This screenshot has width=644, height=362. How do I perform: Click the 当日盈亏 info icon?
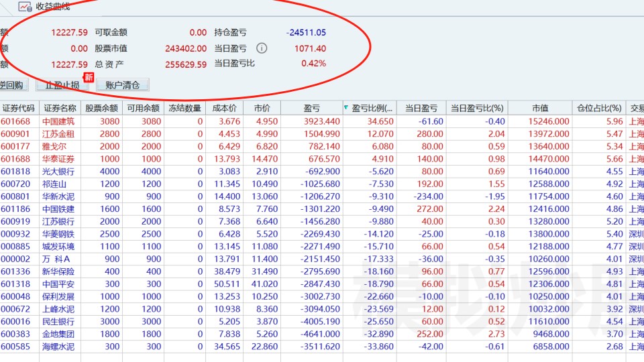[x=262, y=48]
